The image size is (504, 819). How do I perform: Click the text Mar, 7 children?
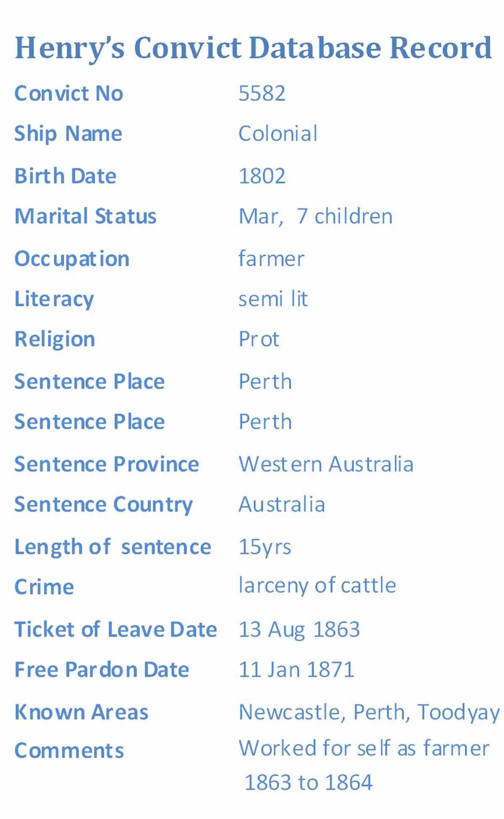click(315, 217)
